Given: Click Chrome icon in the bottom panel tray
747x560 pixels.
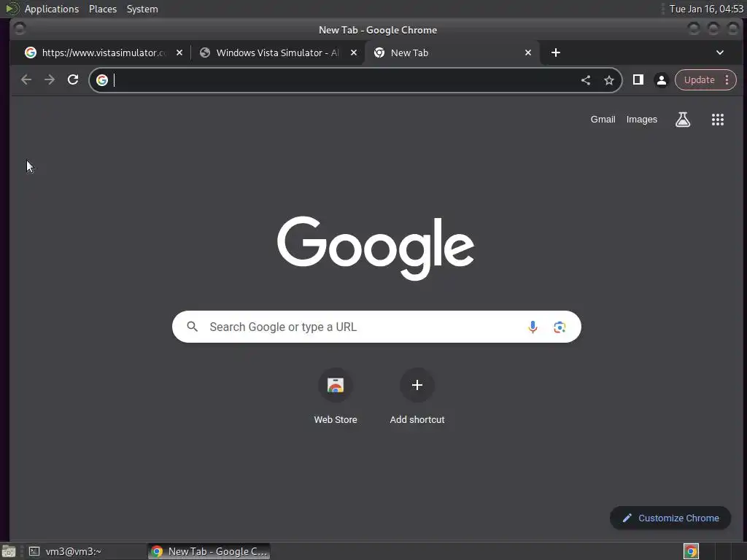Looking at the screenshot, I should (x=691, y=551).
